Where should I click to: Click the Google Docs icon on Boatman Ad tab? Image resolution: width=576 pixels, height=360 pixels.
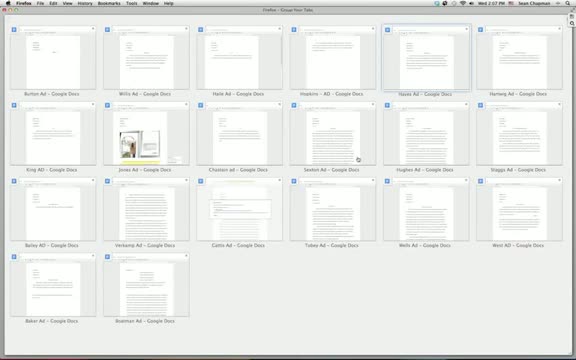[x=107, y=257]
